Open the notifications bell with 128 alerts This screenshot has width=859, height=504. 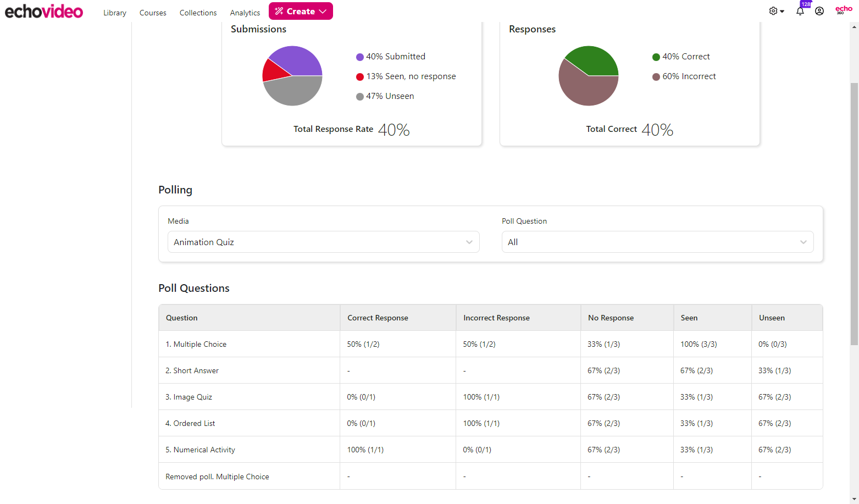coord(800,11)
